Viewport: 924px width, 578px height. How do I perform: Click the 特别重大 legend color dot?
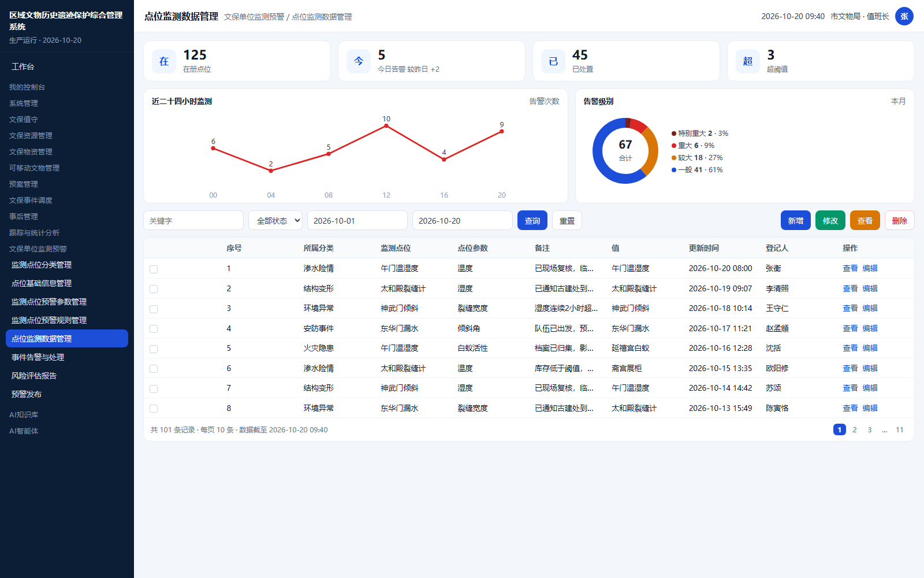click(674, 134)
